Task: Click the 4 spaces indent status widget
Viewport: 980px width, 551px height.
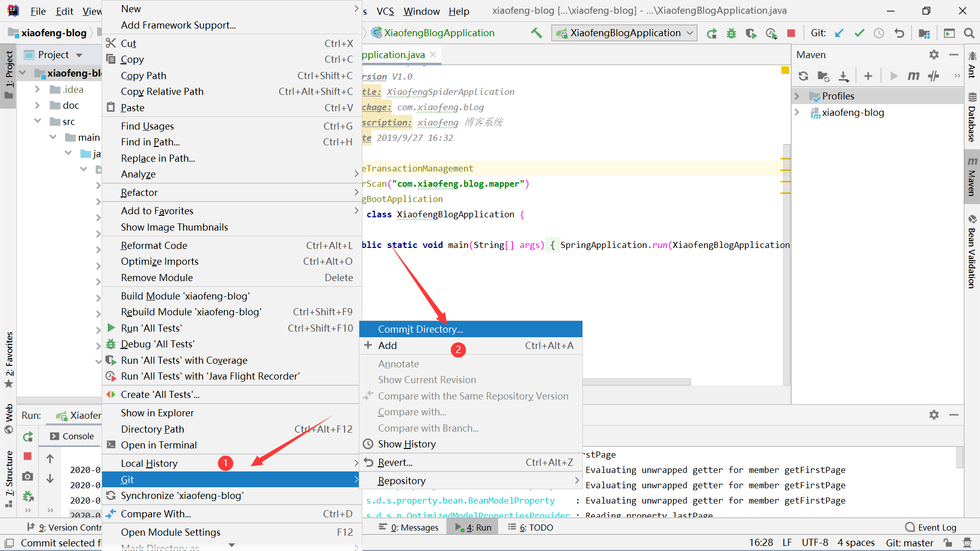Action: tap(856, 543)
